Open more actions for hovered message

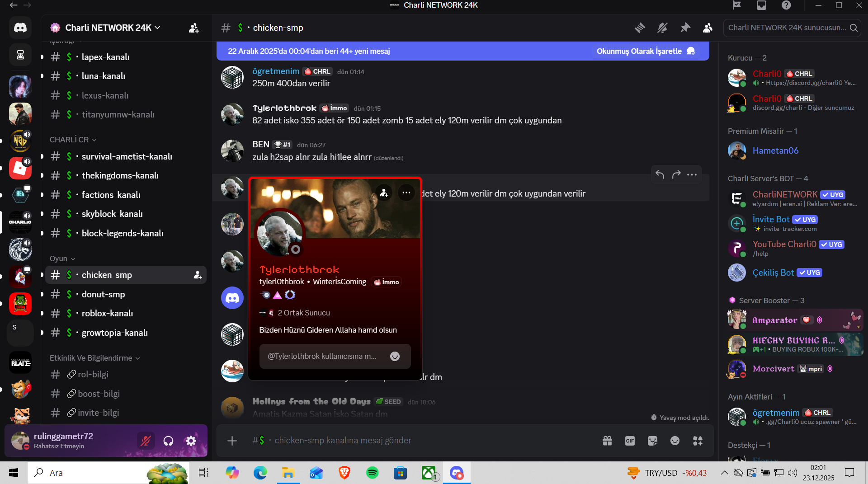click(x=692, y=175)
